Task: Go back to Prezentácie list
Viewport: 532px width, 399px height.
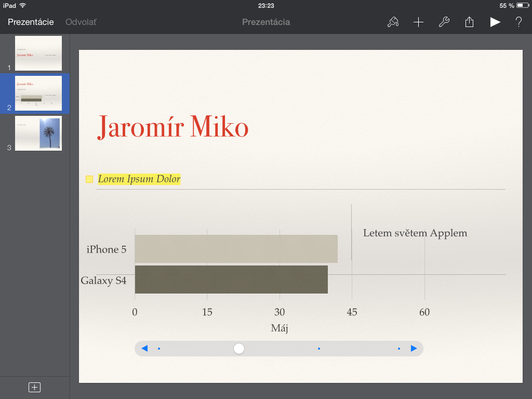Action: click(x=31, y=22)
